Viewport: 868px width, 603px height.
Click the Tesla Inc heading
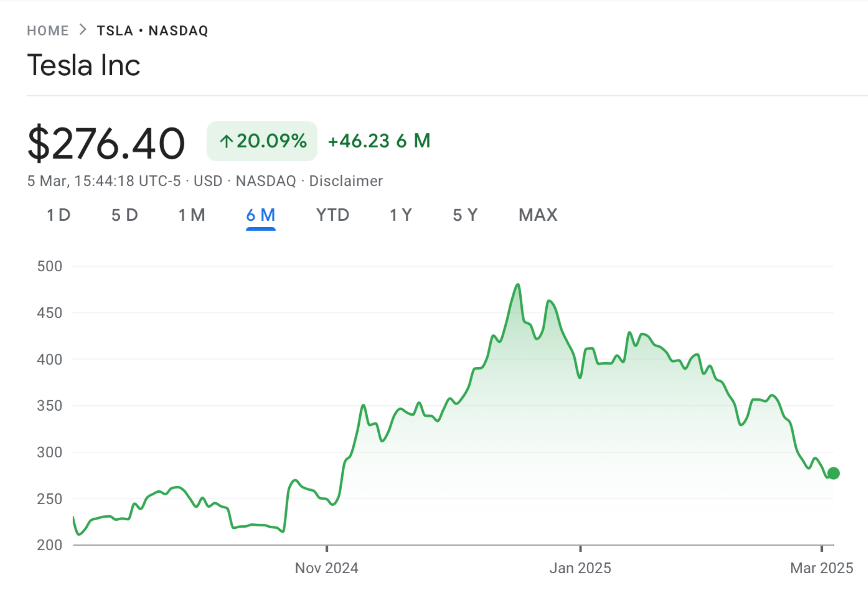pyautogui.click(x=83, y=65)
